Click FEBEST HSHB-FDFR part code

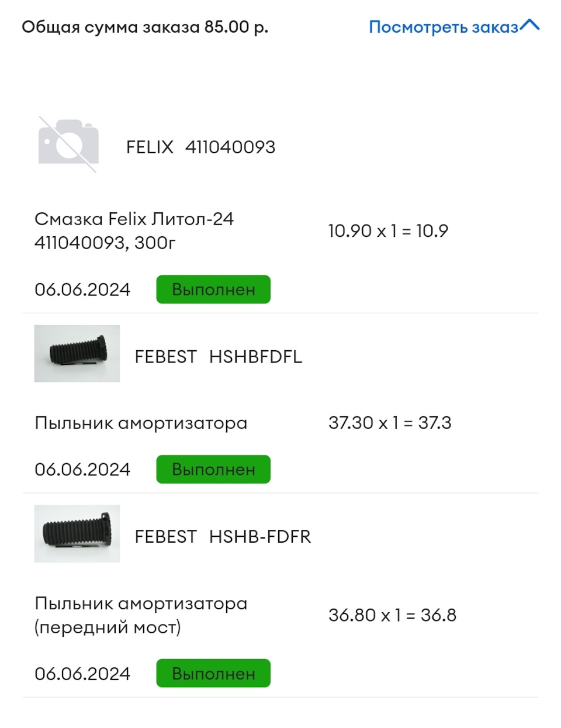coord(223,536)
